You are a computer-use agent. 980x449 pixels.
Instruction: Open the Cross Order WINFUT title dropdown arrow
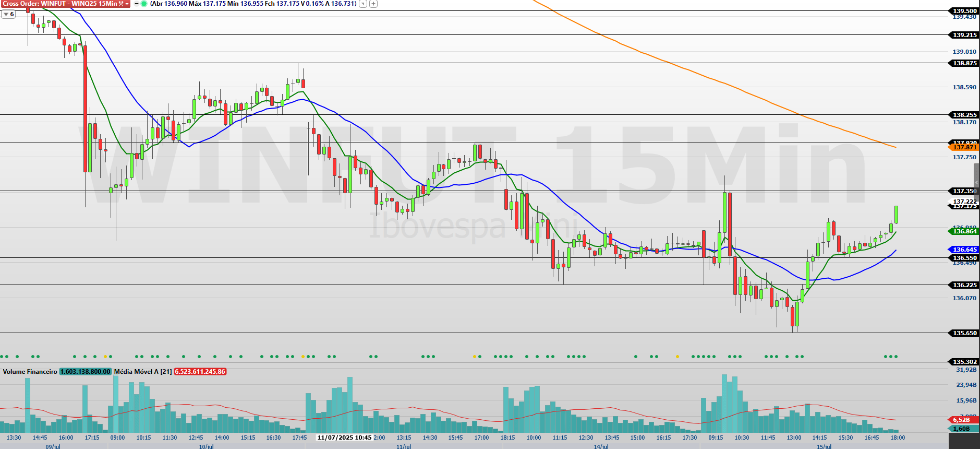click(x=127, y=4)
